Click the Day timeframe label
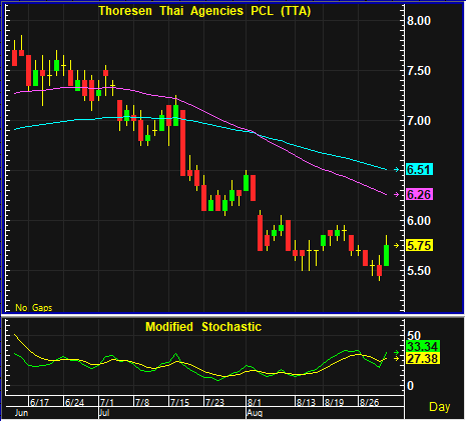Screen dimensions: 466x421 pyautogui.click(x=439, y=407)
